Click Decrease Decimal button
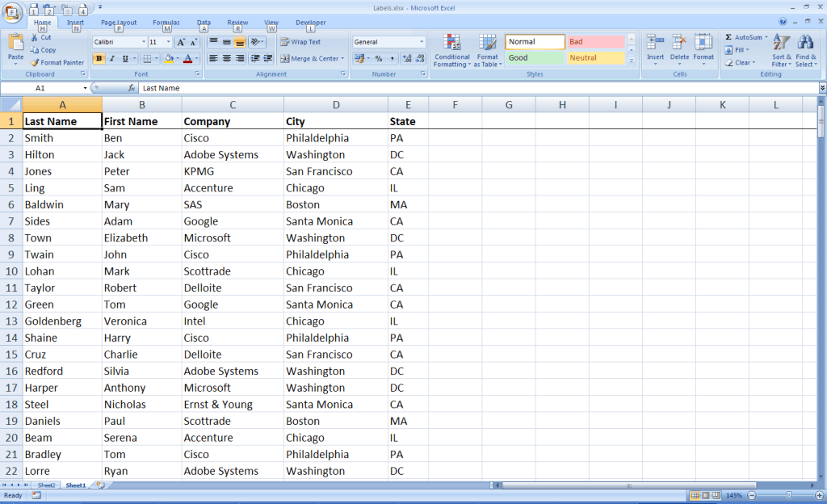The height and width of the screenshot is (504, 827). point(420,58)
